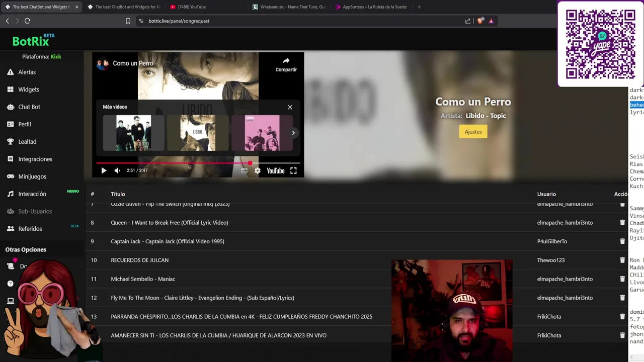The width and height of the screenshot is (644, 362).
Task: Click the channel avatar in player
Action: point(103,63)
